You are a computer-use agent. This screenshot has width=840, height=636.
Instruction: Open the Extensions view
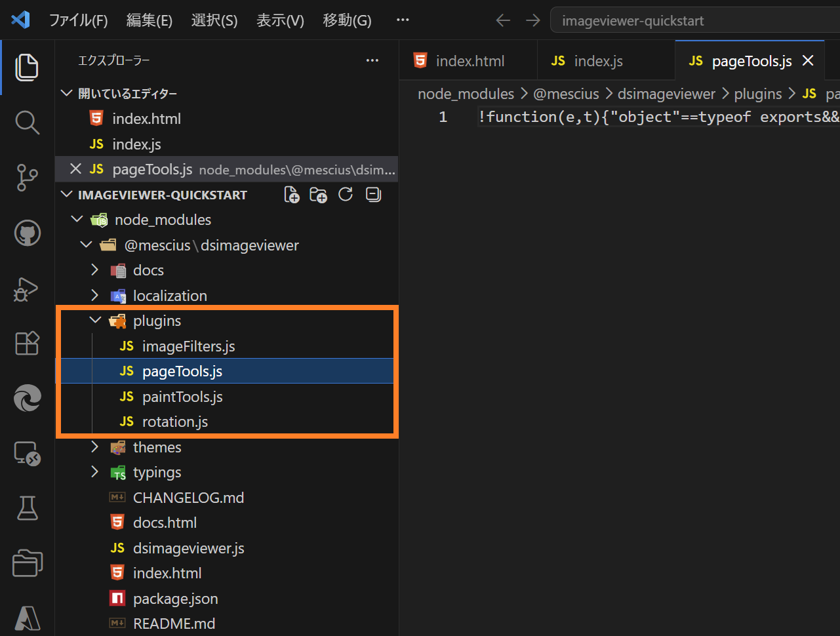pos(27,343)
